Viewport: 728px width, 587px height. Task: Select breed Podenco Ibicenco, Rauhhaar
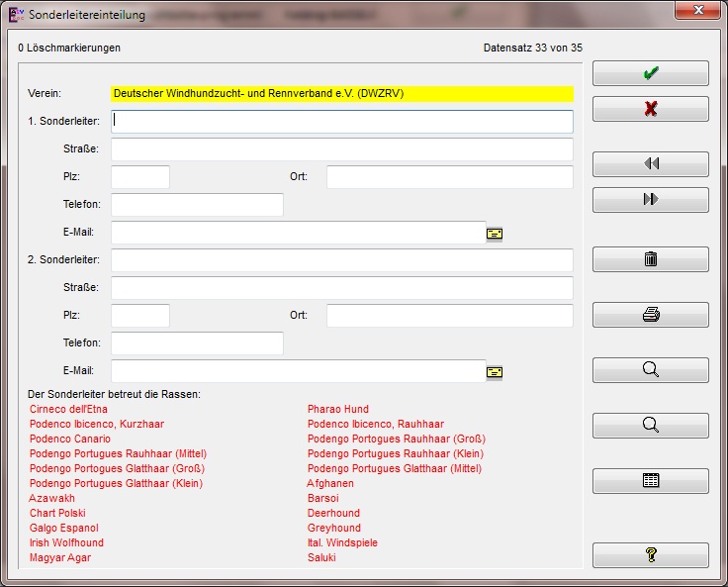tap(376, 424)
